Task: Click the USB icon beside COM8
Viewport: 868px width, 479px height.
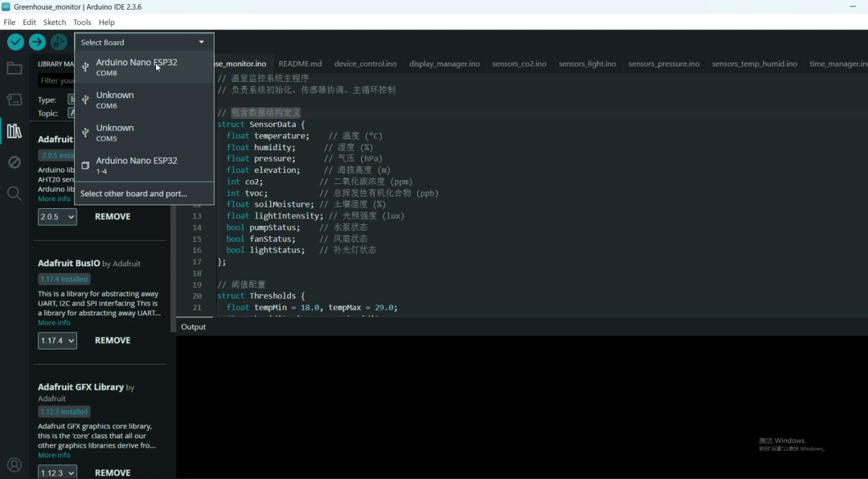Action: [85, 67]
